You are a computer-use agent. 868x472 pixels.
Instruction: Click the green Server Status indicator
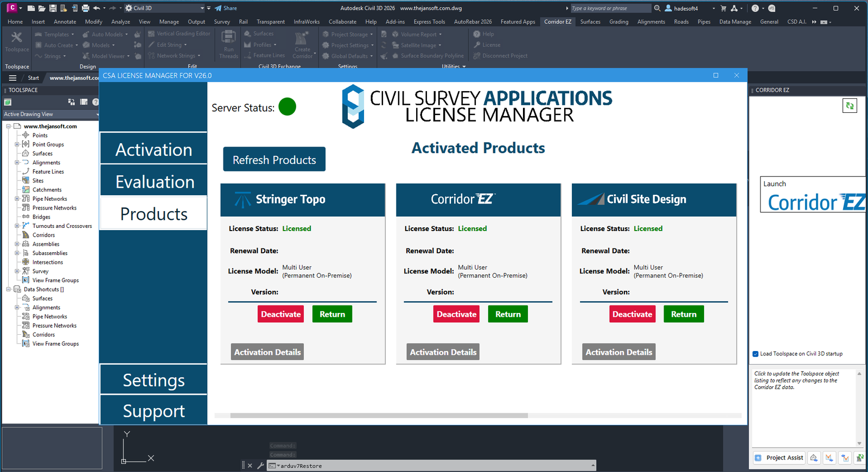click(x=287, y=106)
